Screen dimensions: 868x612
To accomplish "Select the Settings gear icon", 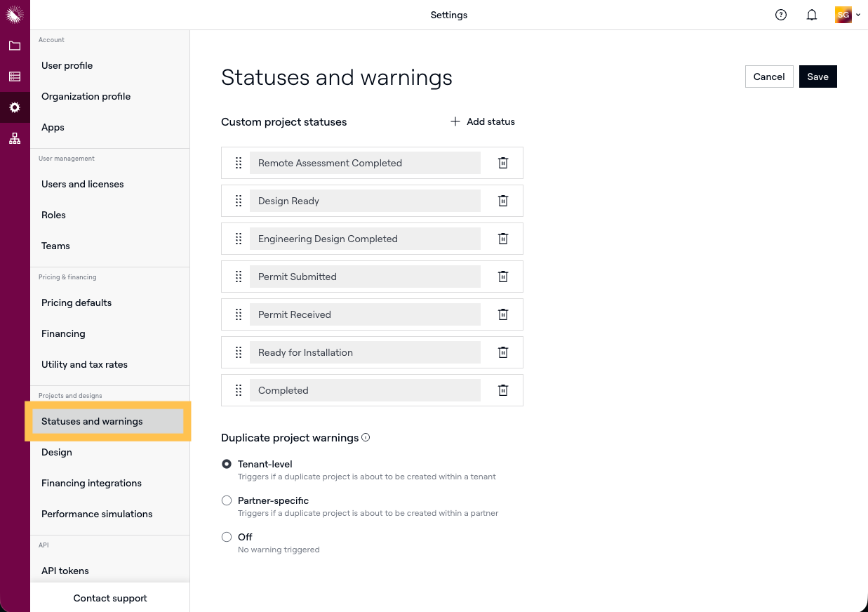I will [x=15, y=107].
